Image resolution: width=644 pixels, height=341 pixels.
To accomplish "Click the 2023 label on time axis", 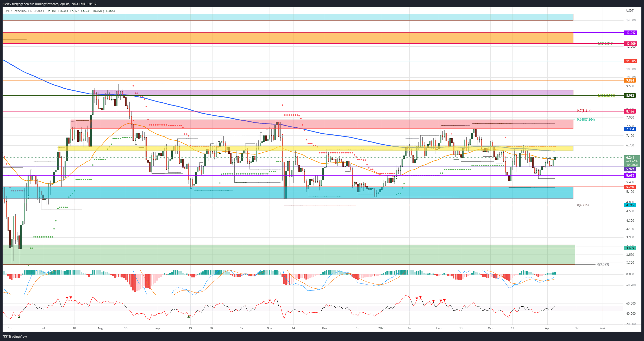I will click(382, 328).
